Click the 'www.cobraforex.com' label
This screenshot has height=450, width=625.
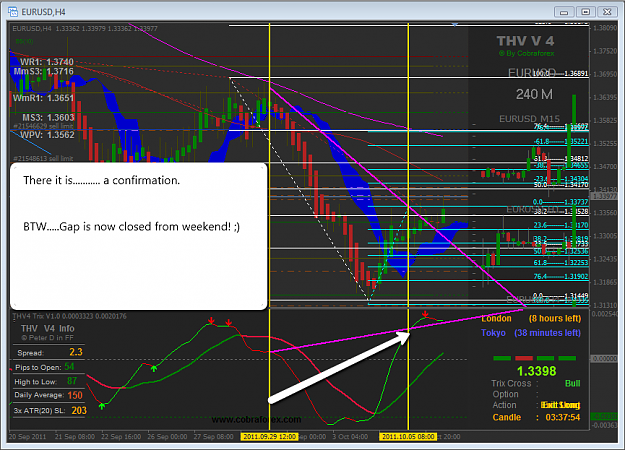pyautogui.click(x=256, y=420)
